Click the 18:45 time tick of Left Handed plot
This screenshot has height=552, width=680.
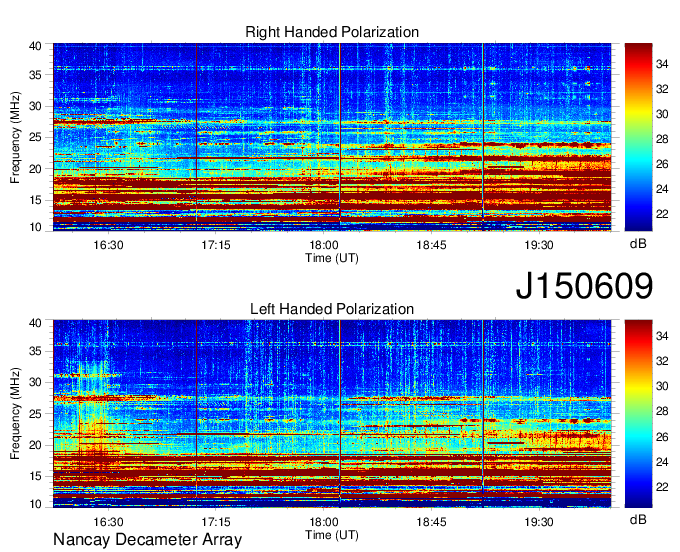click(x=432, y=522)
